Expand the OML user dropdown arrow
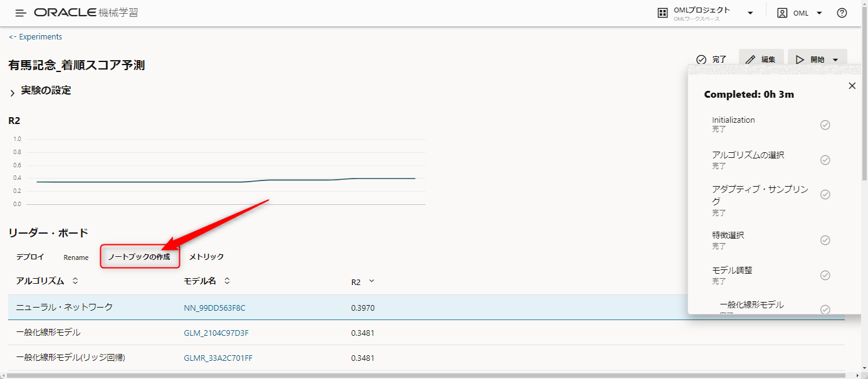The width and height of the screenshot is (868, 379). tap(819, 13)
